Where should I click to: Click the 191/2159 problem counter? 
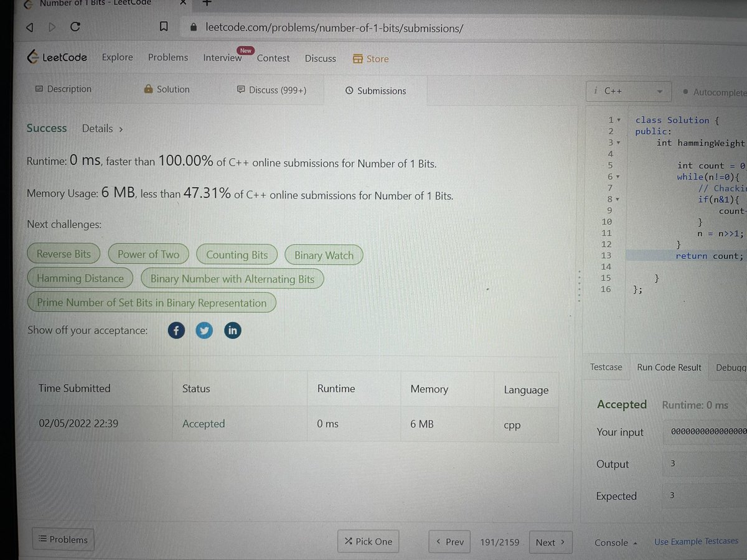pyautogui.click(x=499, y=543)
